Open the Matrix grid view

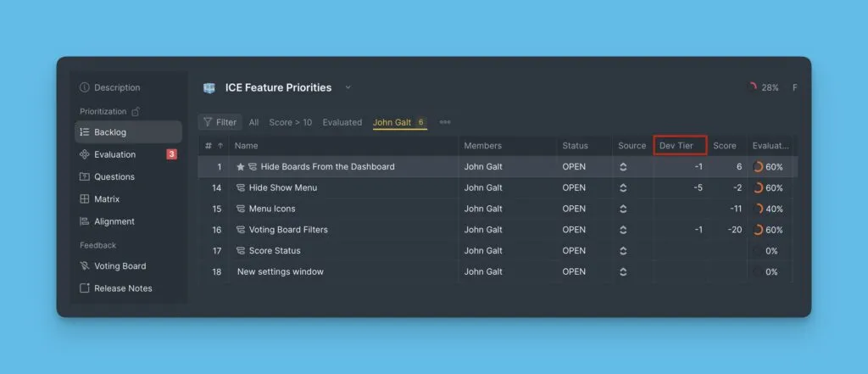[x=84, y=199]
